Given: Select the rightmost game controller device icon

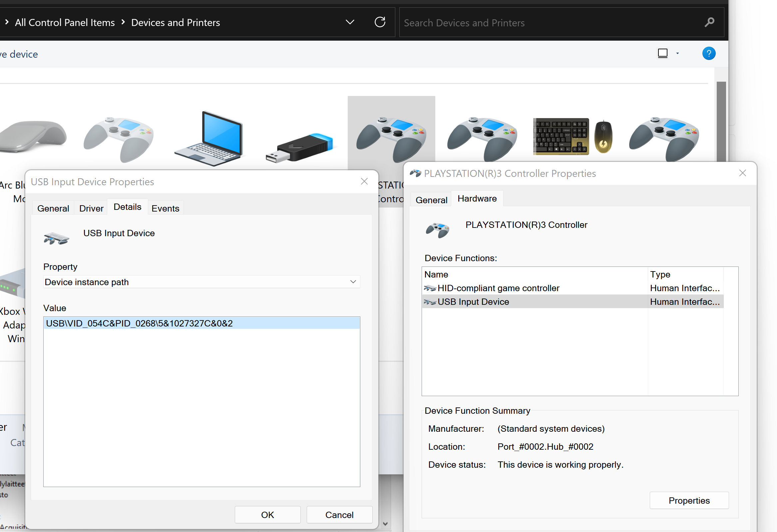Looking at the screenshot, I should coord(664,139).
